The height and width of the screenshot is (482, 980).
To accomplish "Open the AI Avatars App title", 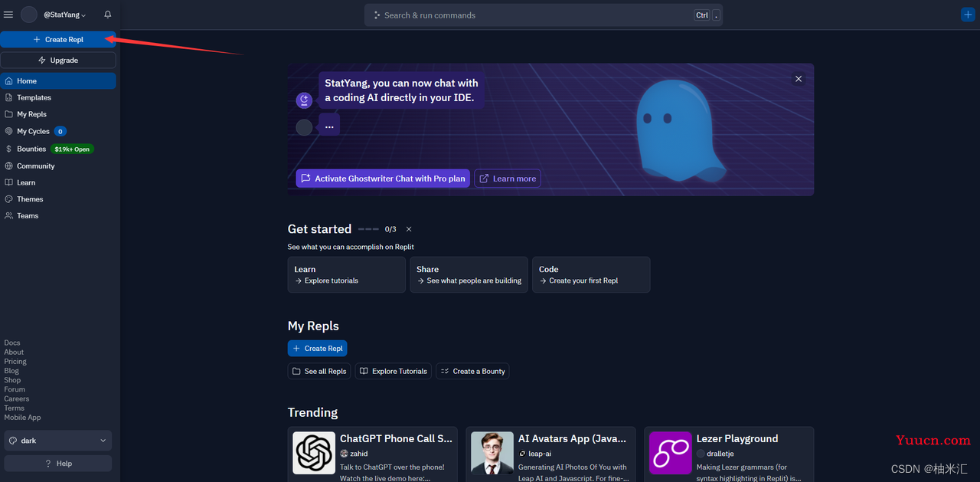I will coord(573,438).
